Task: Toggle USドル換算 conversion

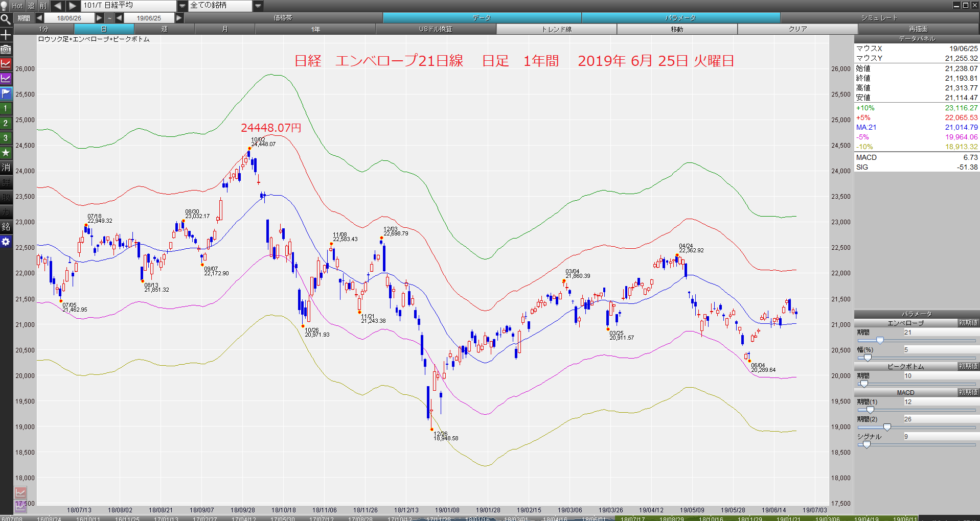Action: [x=436, y=29]
